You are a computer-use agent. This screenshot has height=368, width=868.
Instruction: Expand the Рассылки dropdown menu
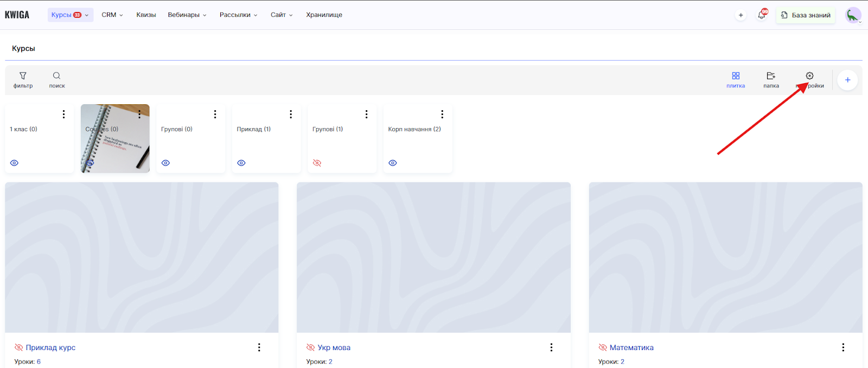pyautogui.click(x=238, y=15)
